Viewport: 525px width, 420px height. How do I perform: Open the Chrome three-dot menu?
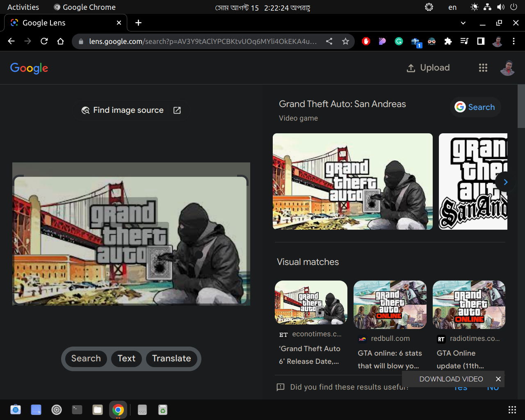click(x=514, y=41)
